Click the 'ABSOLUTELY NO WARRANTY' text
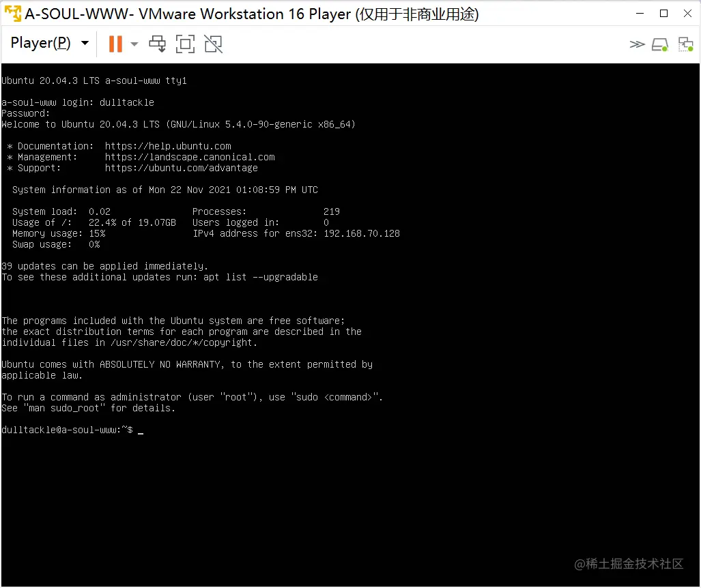 click(160, 364)
